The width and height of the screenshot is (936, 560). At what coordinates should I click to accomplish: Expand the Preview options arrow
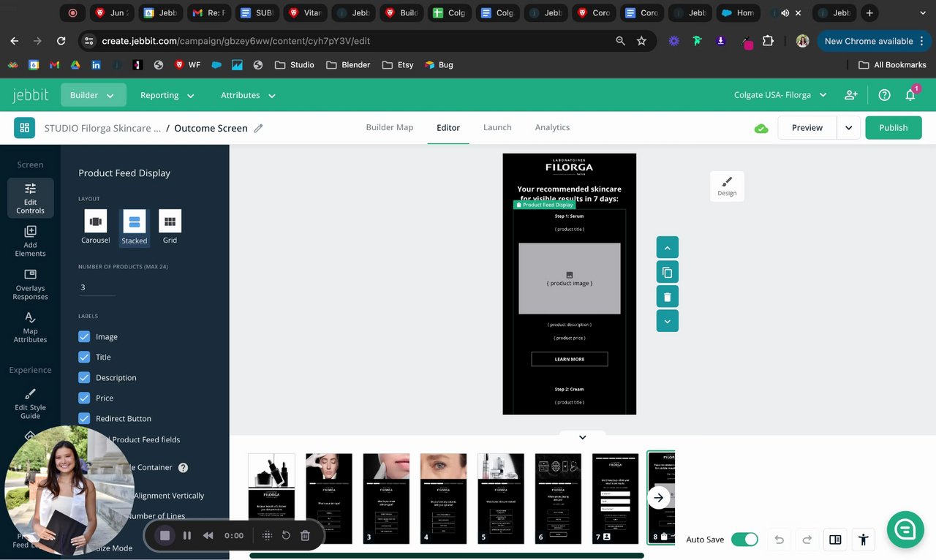pyautogui.click(x=848, y=128)
